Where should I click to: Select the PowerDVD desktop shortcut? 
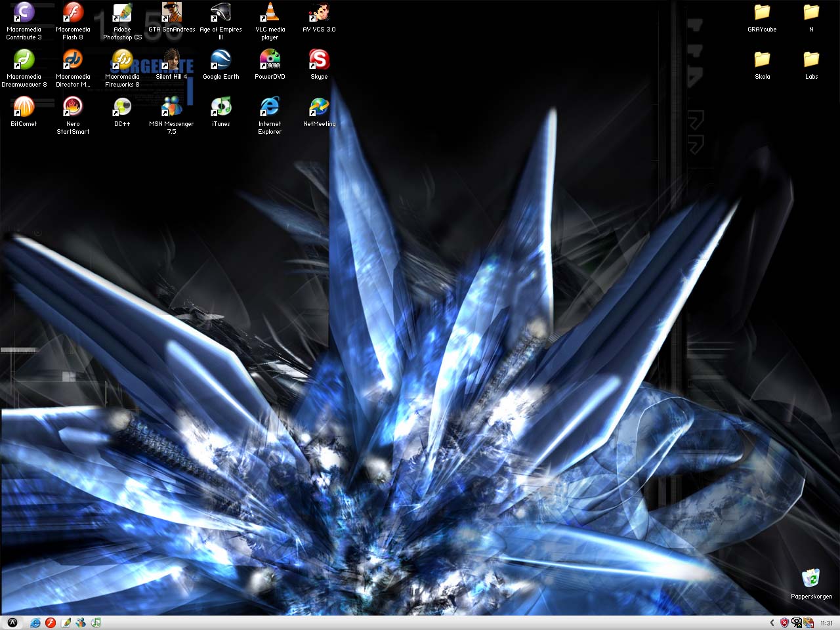(270, 65)
